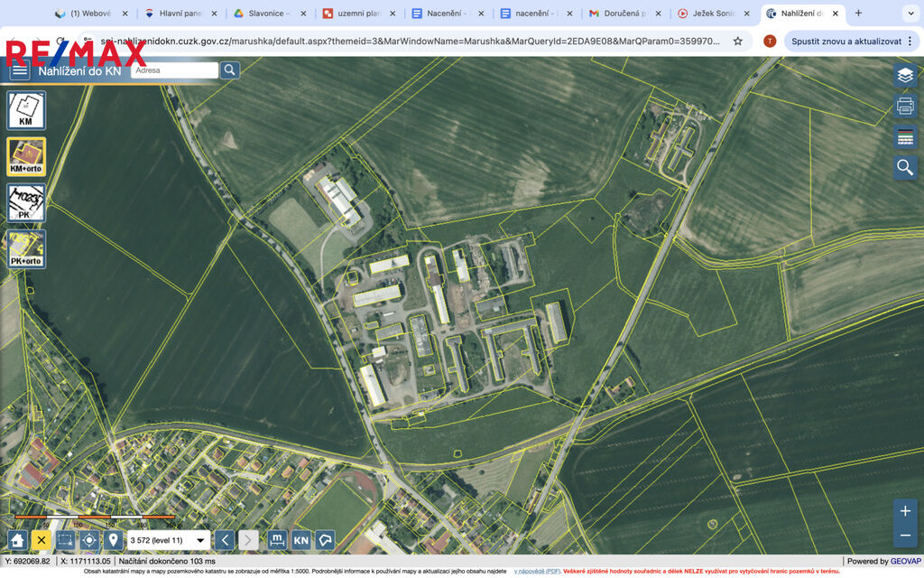This screenshot has width=924, height=578.
Task: Open the map layers panel icon
Action: [x=905, y=76]
